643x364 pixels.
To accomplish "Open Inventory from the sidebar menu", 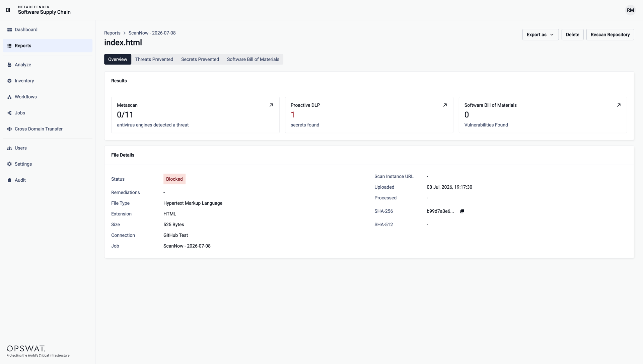I will [48, 81].
